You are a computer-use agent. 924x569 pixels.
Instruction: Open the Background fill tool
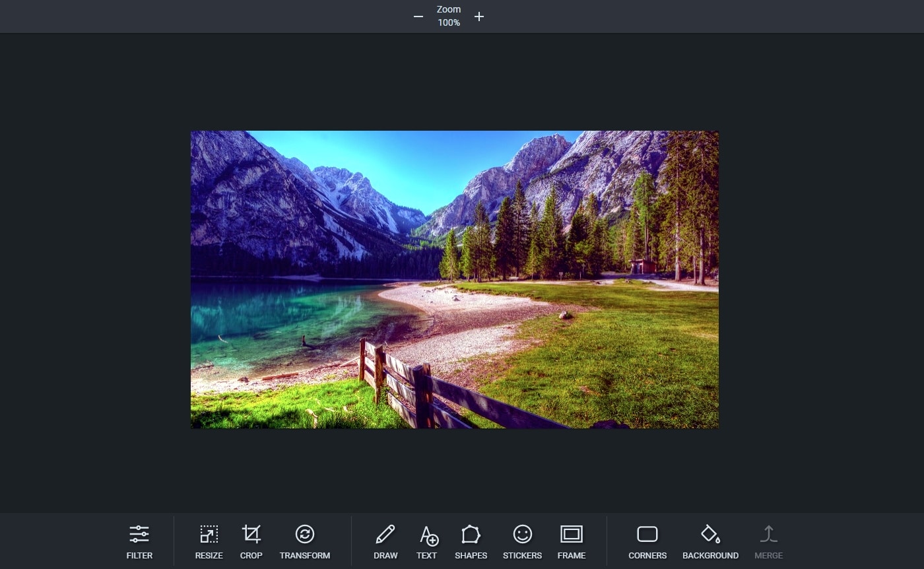click(710, 542)
